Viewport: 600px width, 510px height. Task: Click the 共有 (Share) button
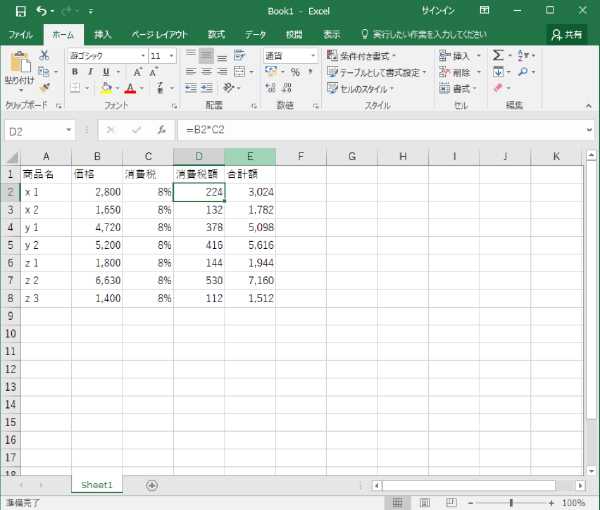tap(568, 34)
